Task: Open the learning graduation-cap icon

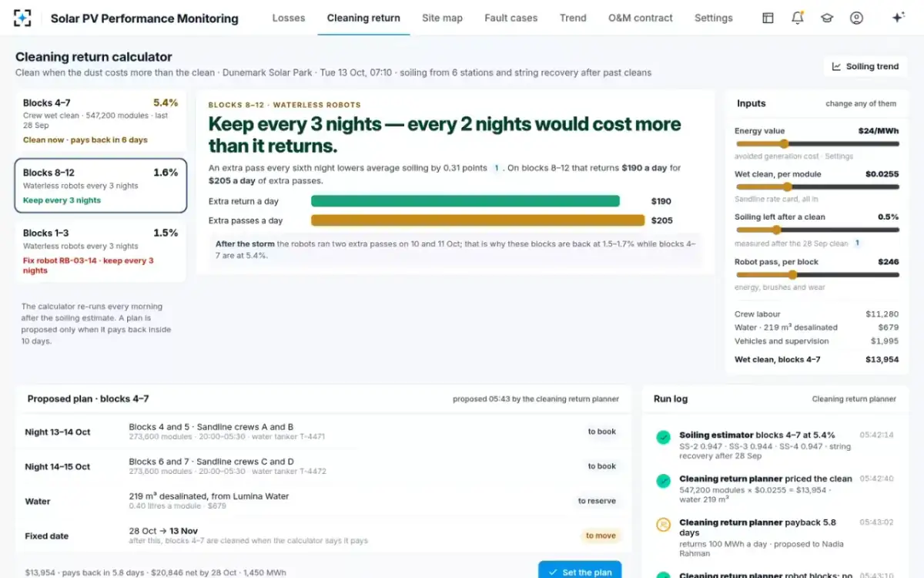Action: point(827,18)
